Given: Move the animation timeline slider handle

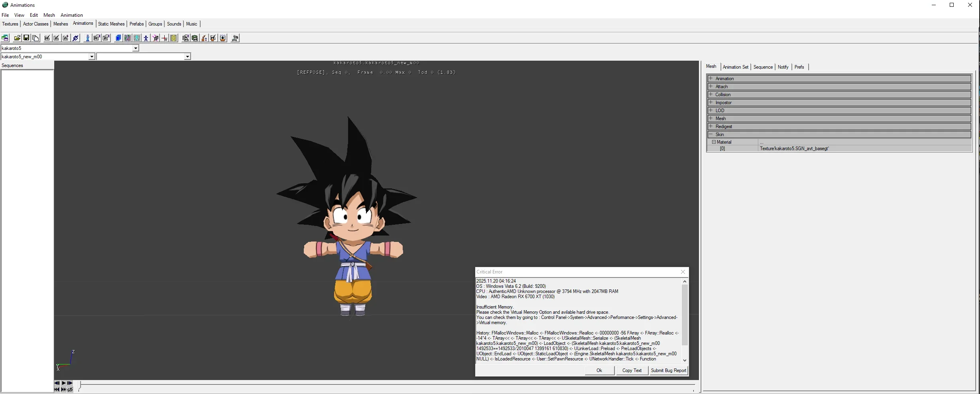Looking at the screenshot, I should pyautogui.click(x=80, y=385).
